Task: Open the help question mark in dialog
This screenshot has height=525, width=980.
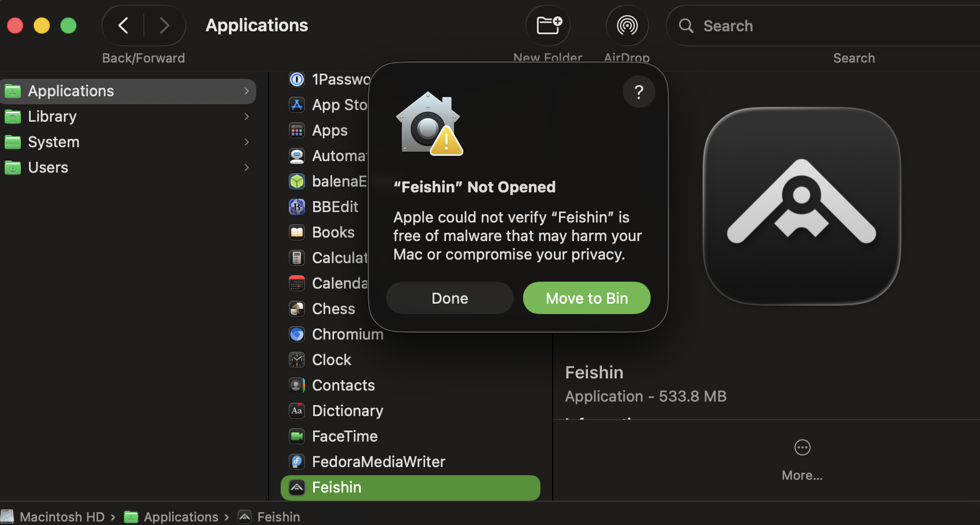Action: point(639,92)
